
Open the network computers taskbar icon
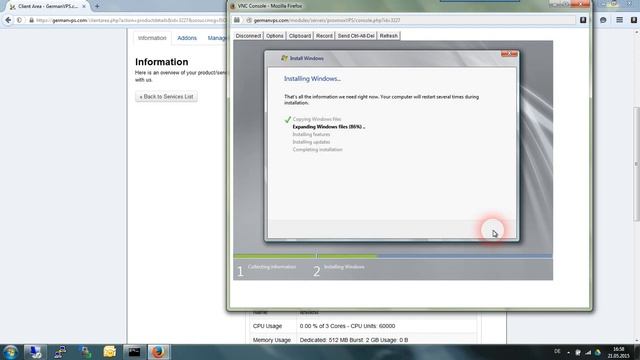pos(60,352)
